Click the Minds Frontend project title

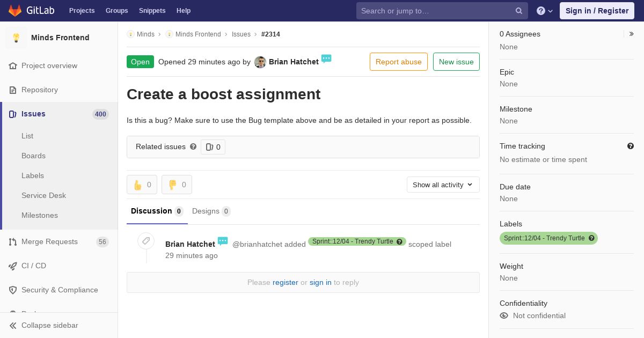(x=60, y=38)
